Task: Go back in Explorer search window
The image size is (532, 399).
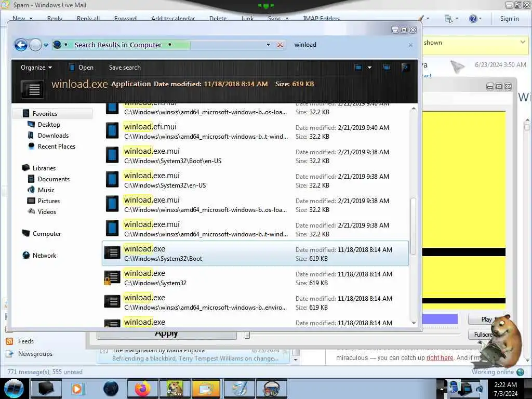Action: click(x=21, y=45)
